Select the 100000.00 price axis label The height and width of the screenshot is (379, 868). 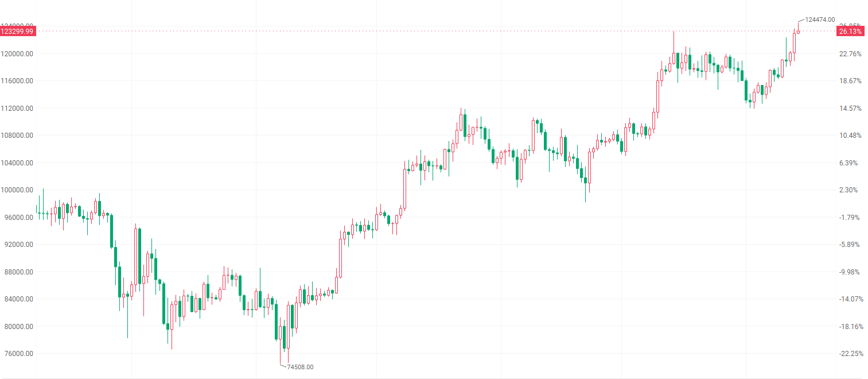(18, 190)
